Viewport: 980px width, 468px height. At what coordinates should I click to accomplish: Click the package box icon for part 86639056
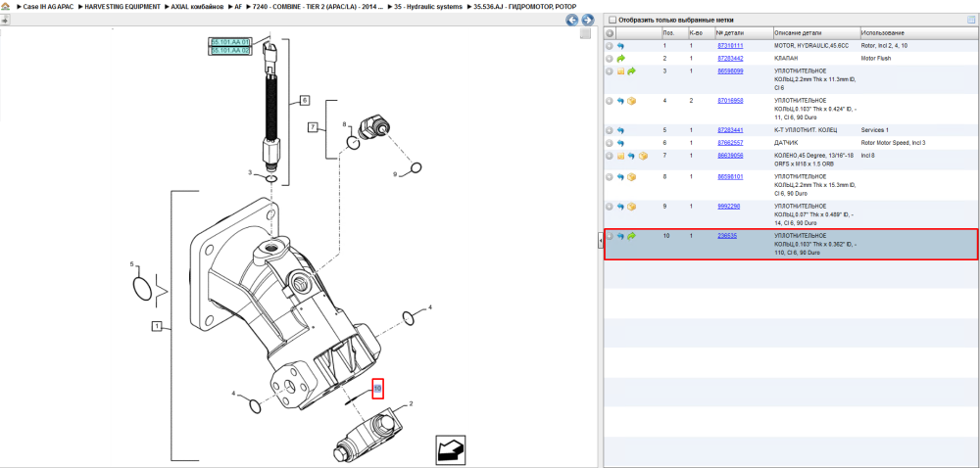pos(643,156)
